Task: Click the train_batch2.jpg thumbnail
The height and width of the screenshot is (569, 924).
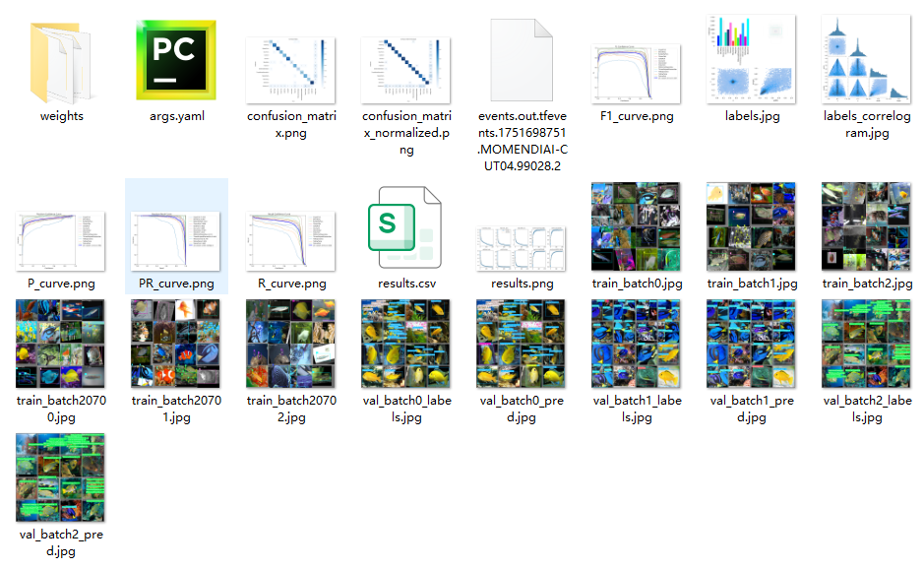Action: (x=866, y=226)
